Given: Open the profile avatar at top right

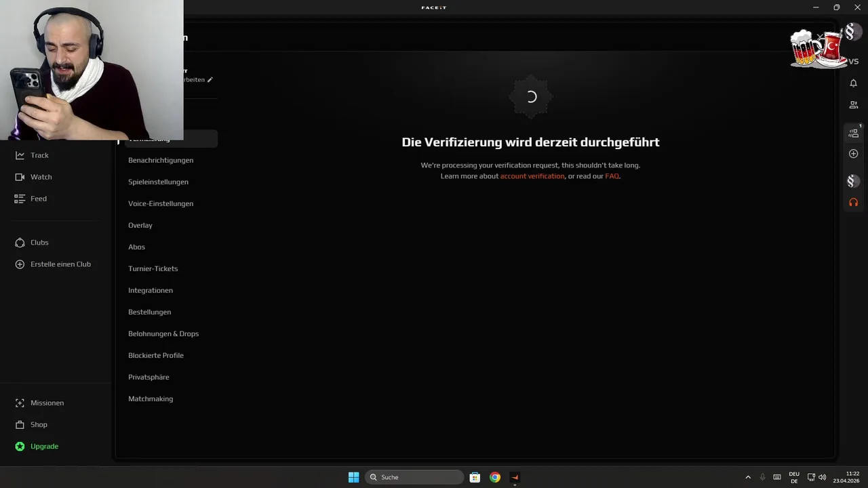Looking at the screenshot, I should tap(852, 33).
